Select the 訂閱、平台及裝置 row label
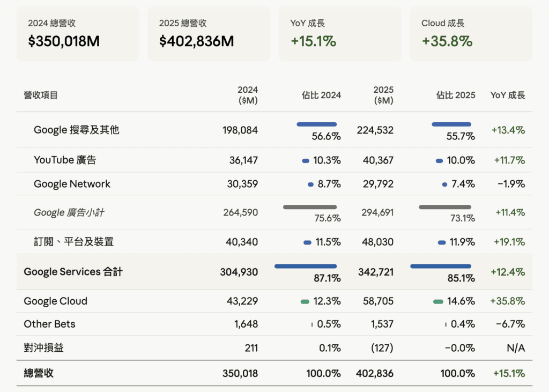549x392 pixels. [x=74, y=242]
